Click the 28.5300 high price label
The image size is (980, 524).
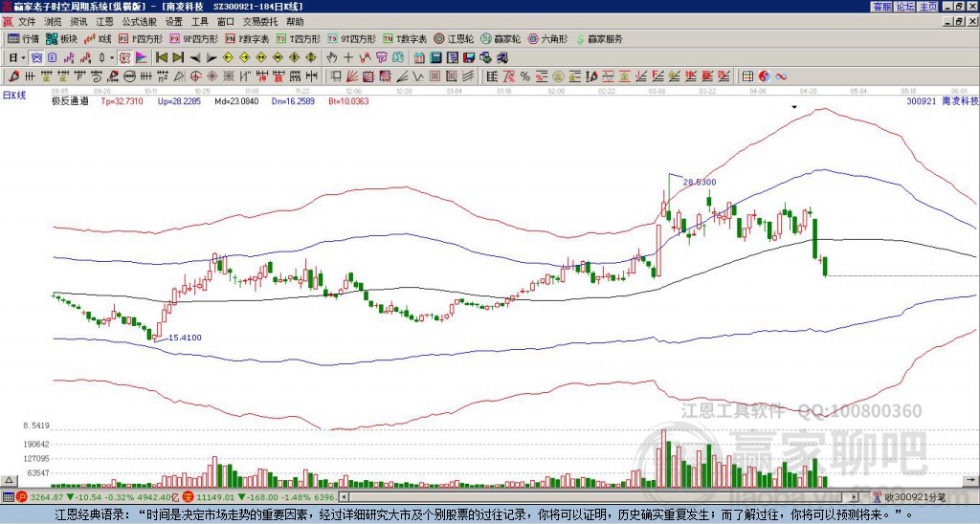coord(700,183)
